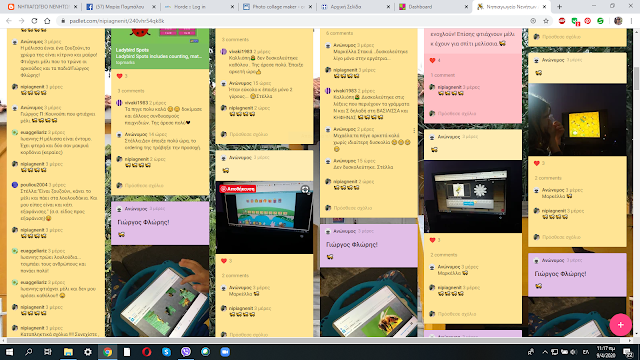Open File Explorer from the taskbar
640x360 pixels.
[68, 352]
